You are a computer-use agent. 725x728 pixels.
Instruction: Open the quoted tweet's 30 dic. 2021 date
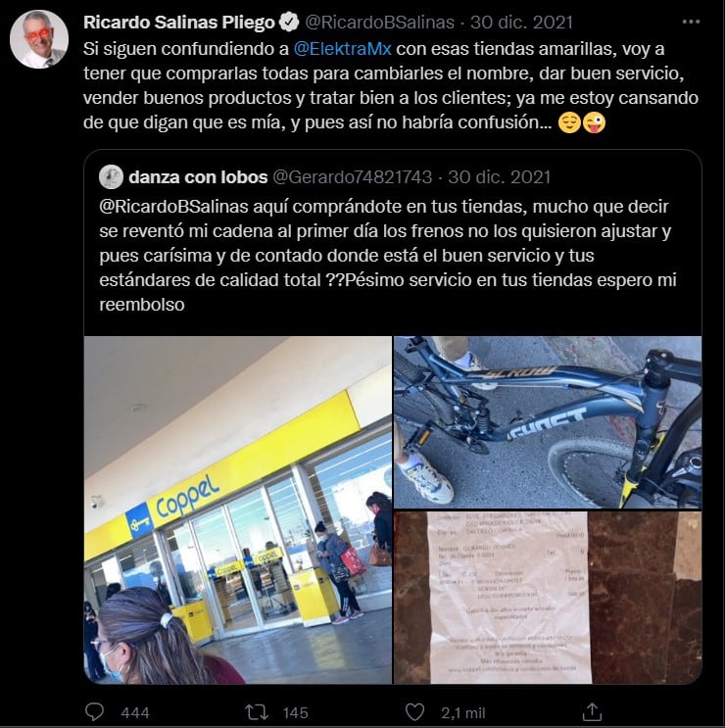pos(500,176)
